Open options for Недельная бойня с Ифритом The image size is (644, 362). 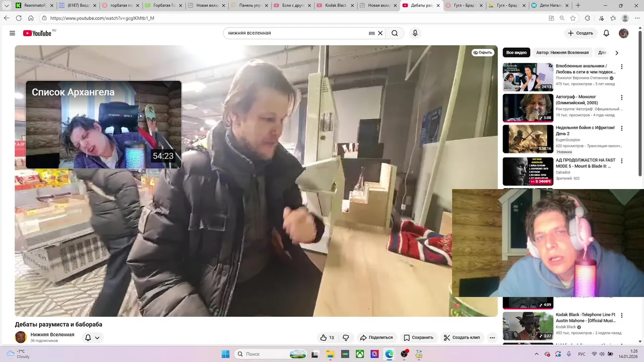pyautogui.click(x=621, y=129)
